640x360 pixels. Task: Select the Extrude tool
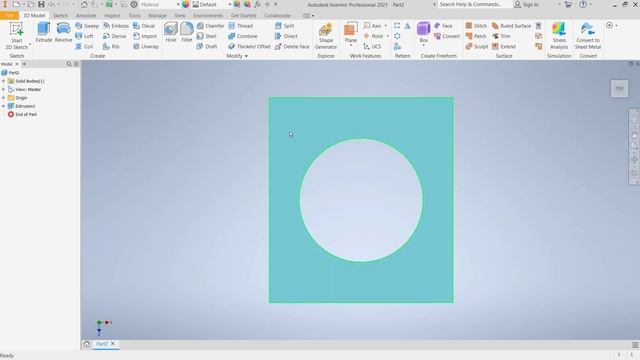[x=44, y=33]
